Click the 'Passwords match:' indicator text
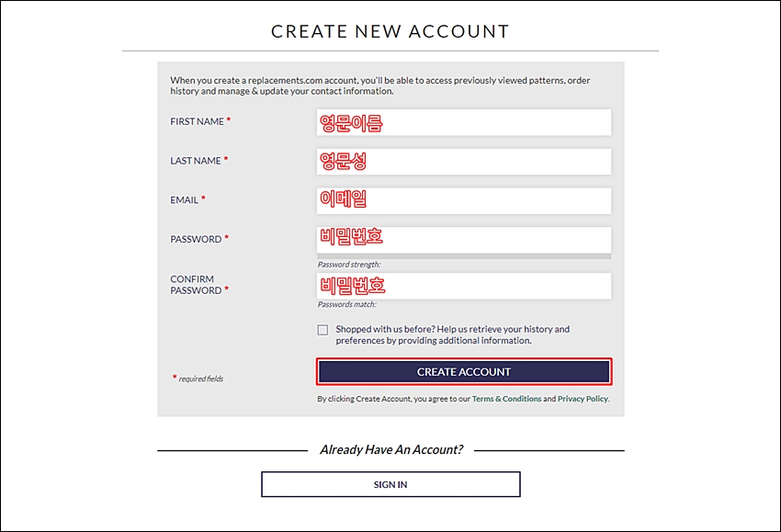Screen dimensions: 781x532 click(347, 304)
